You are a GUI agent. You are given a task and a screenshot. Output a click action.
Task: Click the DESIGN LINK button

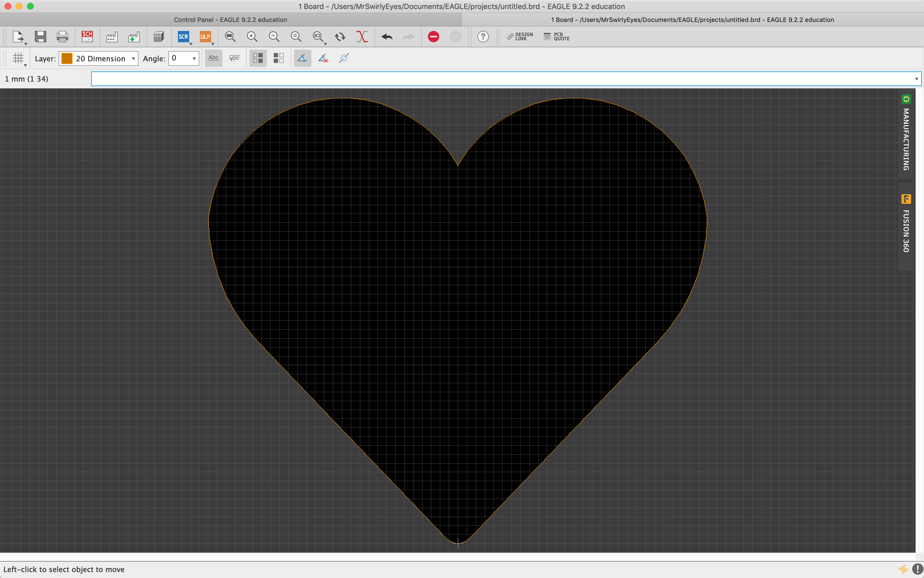(520, 37)
